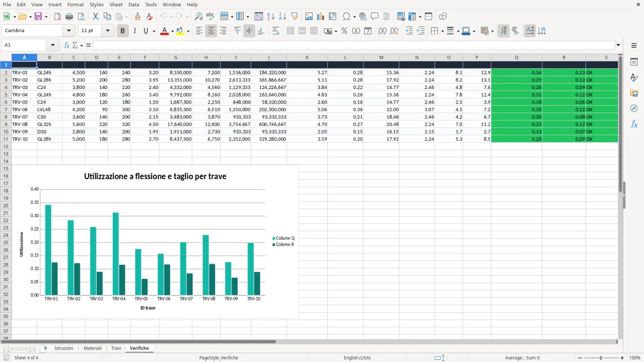Click Clear Direct Formatting icon

coord(150,17)
